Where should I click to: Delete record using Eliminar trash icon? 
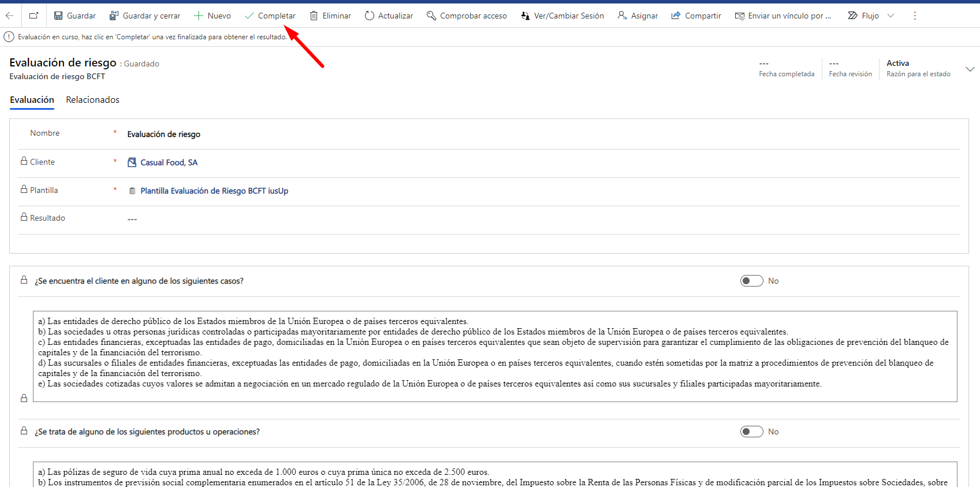[314, 16]
